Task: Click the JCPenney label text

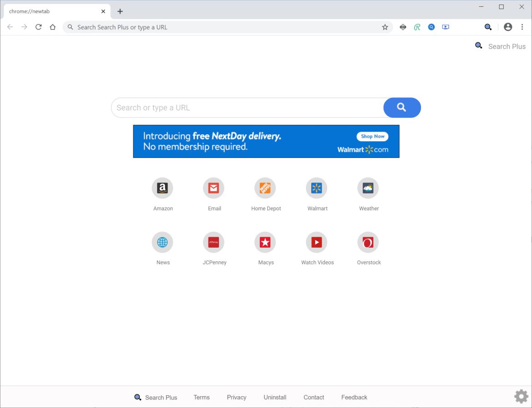Action: pos(214,262)
